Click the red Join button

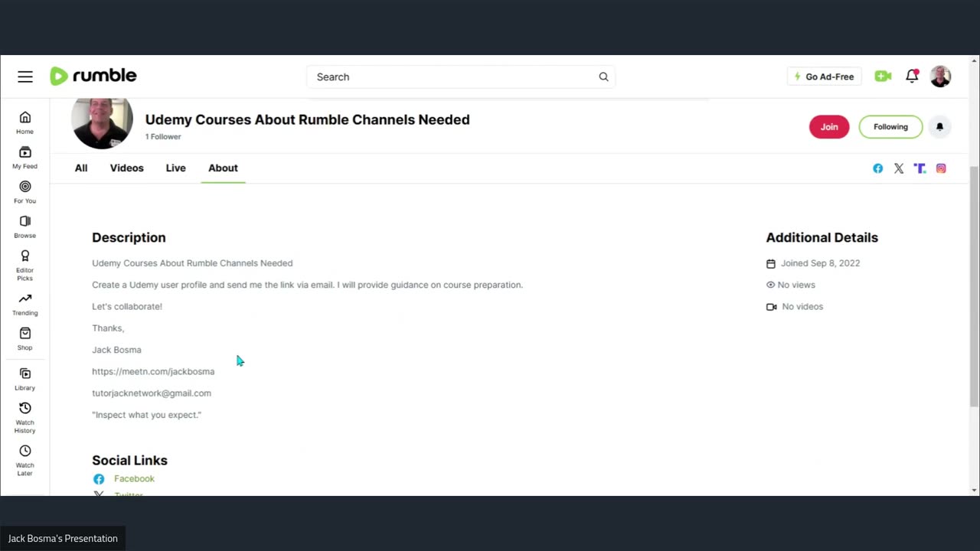click(x=829, y=127)
